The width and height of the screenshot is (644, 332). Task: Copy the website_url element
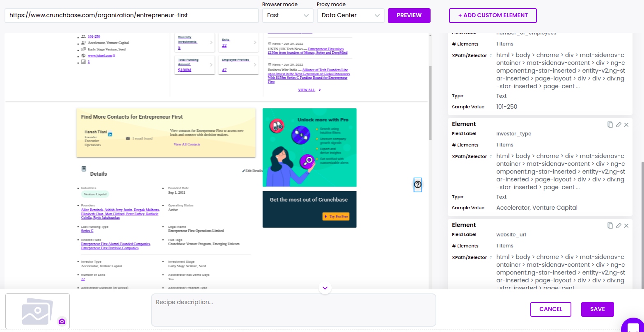point(610,226)
